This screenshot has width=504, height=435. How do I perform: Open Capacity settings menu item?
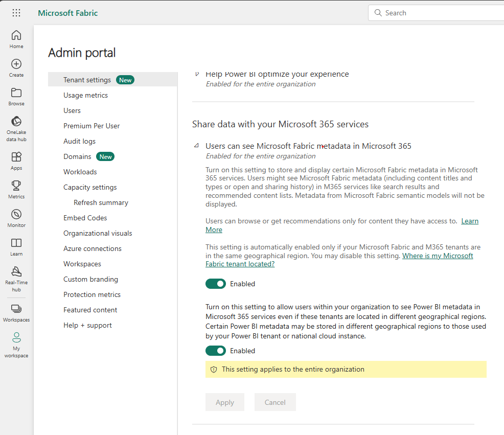90,187
